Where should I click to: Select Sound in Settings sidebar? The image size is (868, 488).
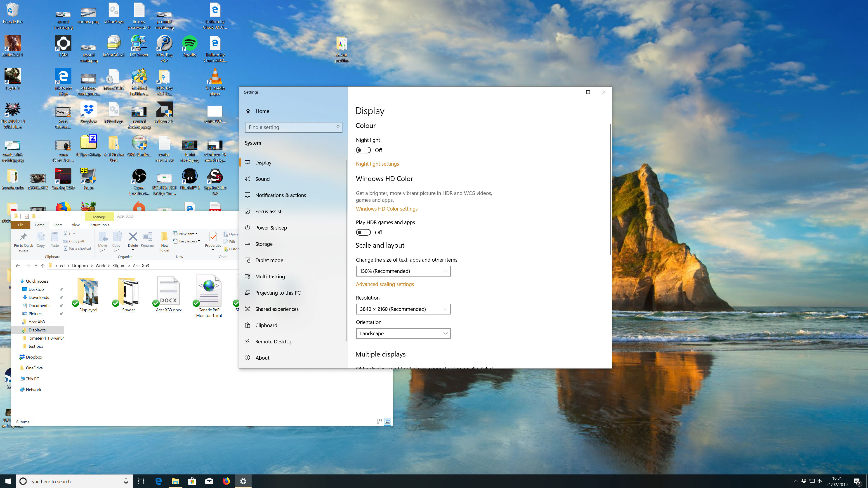click(x=262, y=179)
